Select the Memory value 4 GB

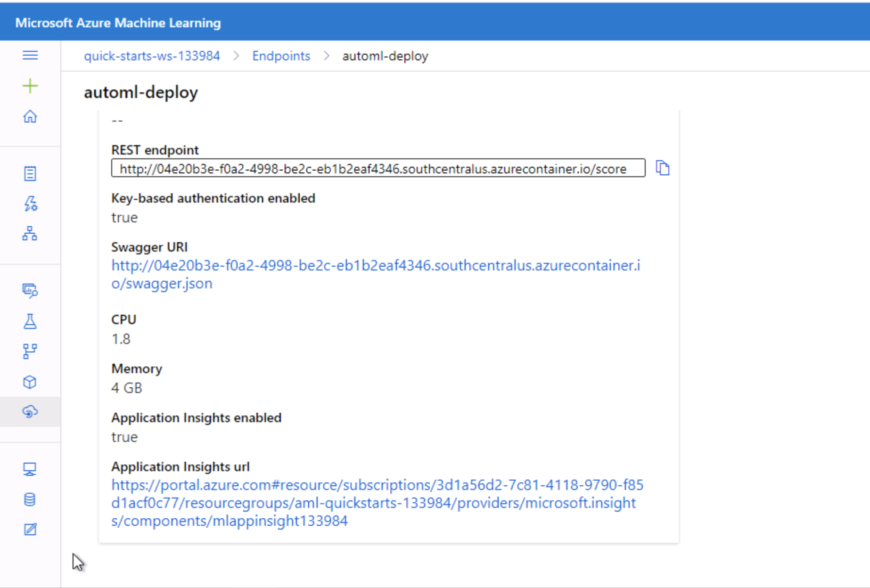[127, 388]
